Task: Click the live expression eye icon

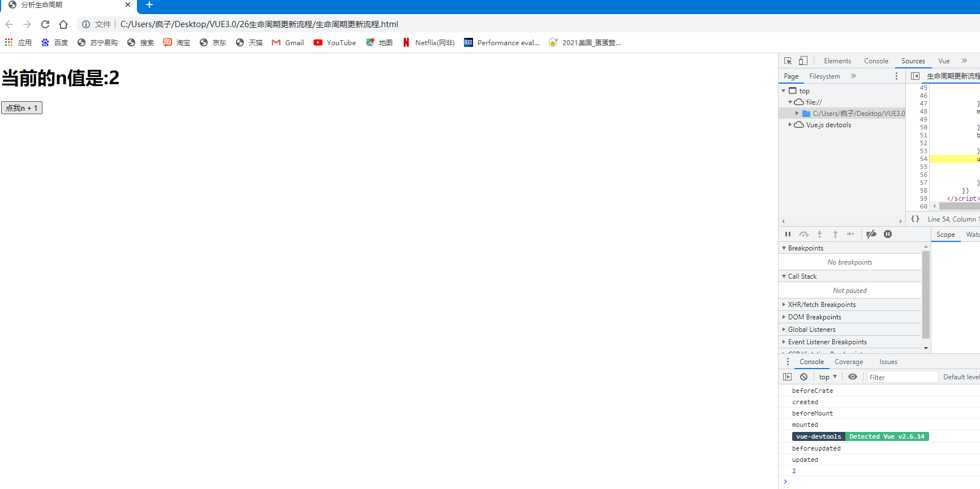Action: (x=853, y=377)
